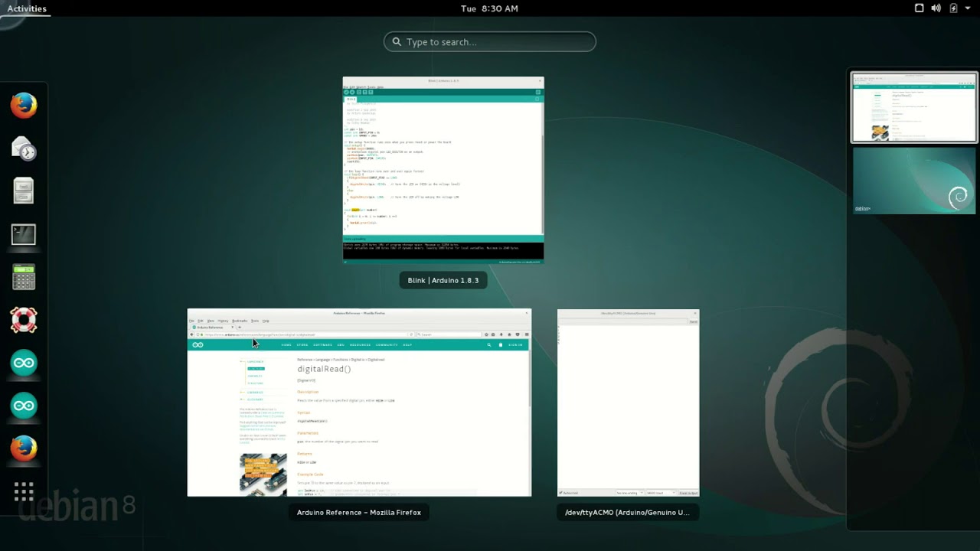Open the system menu arrow in top bar

pos(968,8)
